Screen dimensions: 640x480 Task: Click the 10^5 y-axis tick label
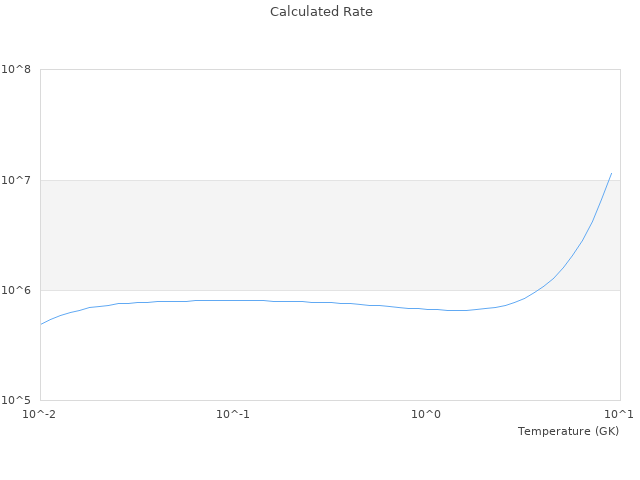point(16,400)
